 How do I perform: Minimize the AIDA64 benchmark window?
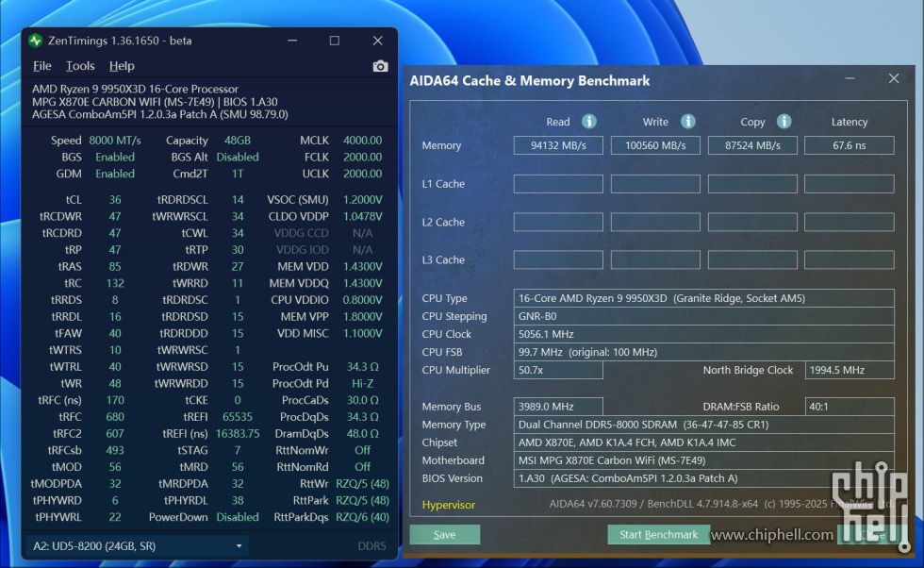coord(850,78)
